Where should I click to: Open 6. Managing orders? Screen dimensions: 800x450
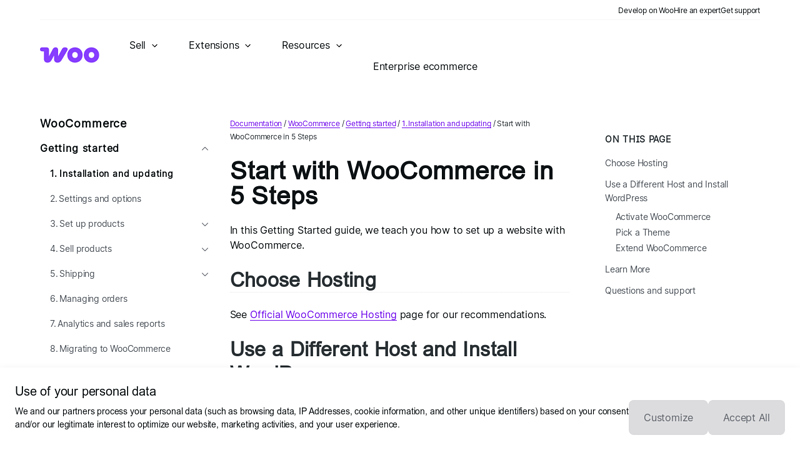click(89, 298)
